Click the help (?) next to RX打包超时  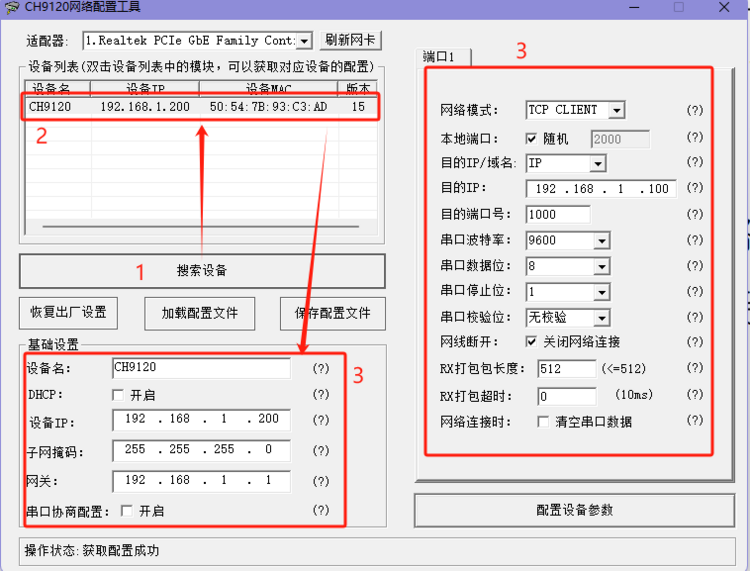pos(695,394)
